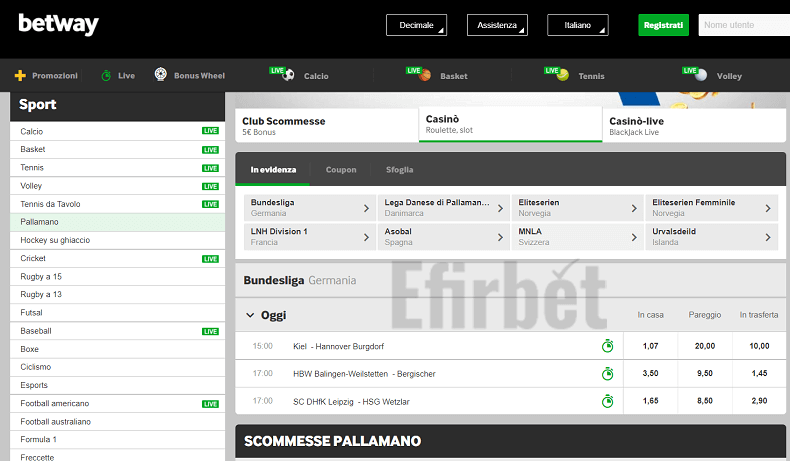Select home odds 3,50 for HBW Balingen

point(650,373)
